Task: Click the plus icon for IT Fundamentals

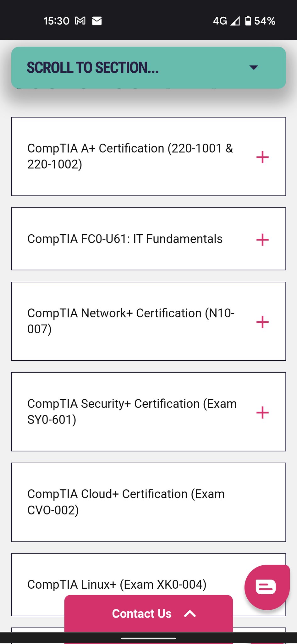Action: (x=262, y=240)
